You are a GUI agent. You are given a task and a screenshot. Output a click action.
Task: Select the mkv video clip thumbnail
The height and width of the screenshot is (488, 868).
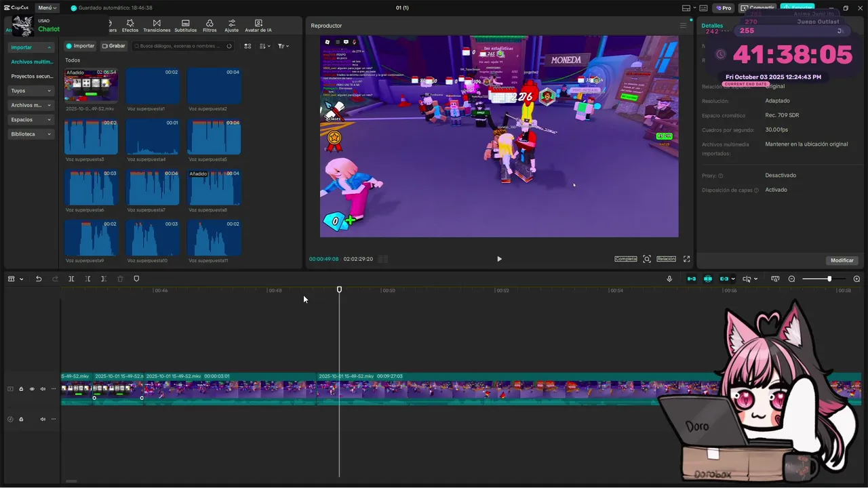pyautogui.click(x=91, y=85)
